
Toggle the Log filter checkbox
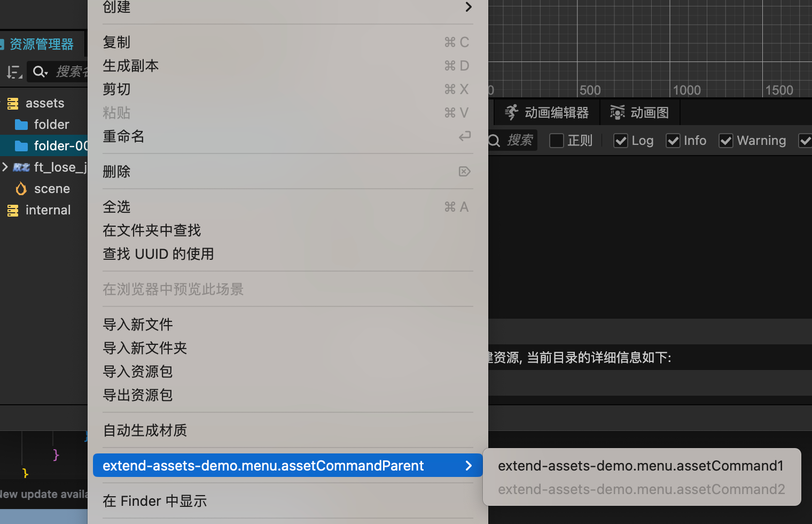coord(621,141)
